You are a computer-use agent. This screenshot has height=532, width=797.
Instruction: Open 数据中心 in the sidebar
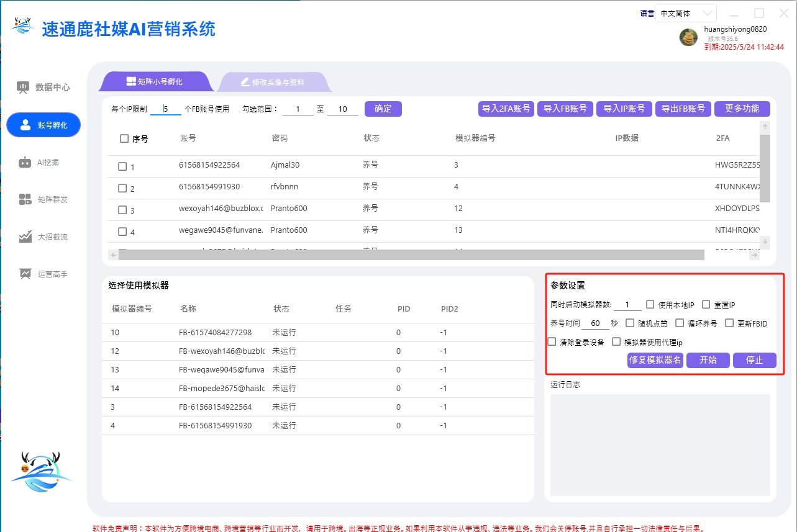43,88
